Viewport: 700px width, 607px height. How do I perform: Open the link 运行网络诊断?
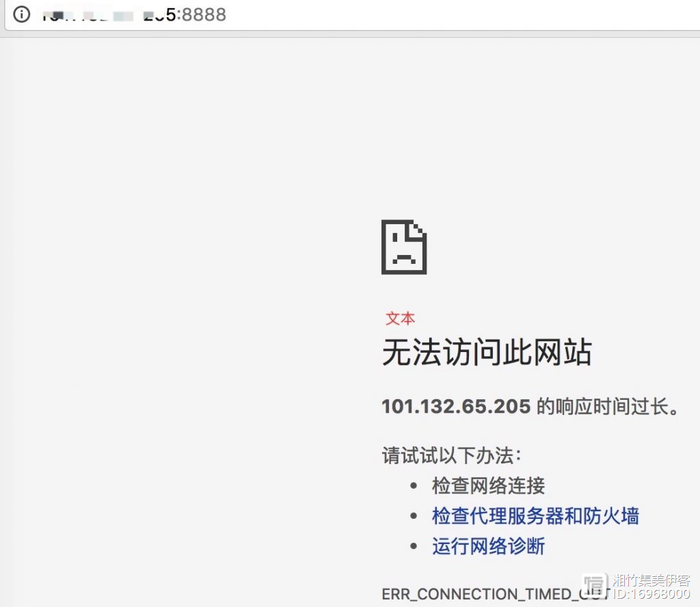click(x=488, y=546)
